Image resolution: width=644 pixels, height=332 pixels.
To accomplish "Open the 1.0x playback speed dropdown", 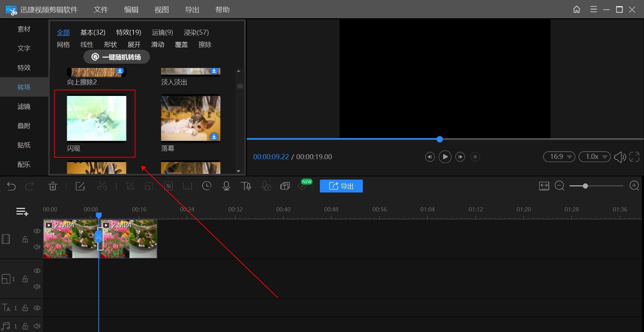I will click(595, 157).
